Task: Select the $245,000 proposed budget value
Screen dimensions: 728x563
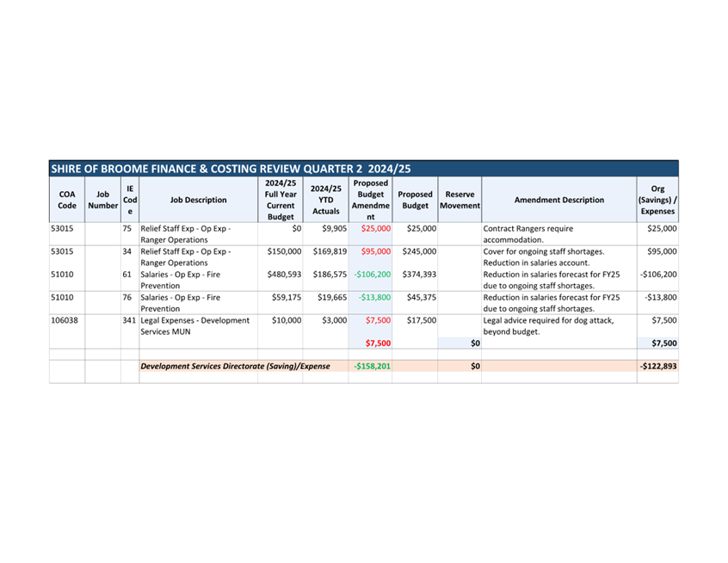Action: [419, 251]
